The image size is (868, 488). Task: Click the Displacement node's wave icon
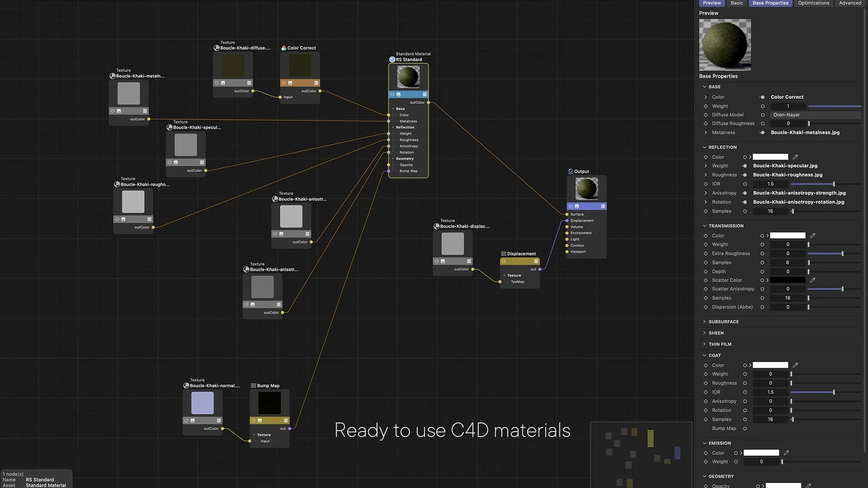[503, 254]
